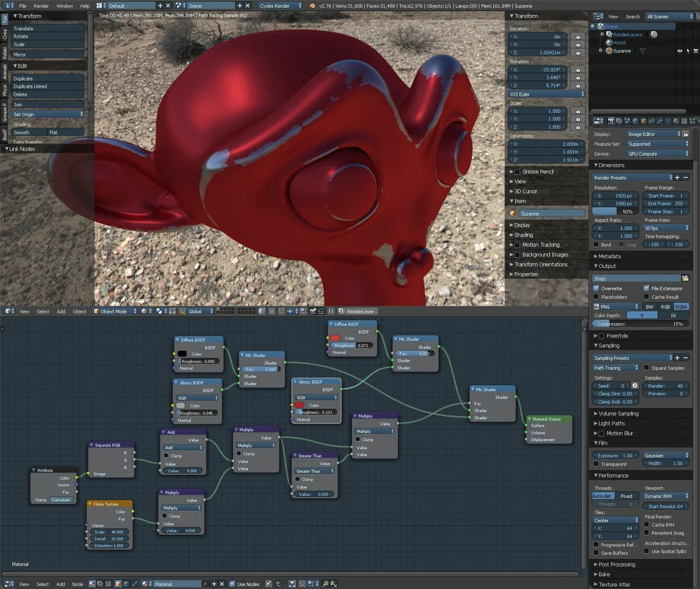This screenshot has height=589, width=700.
Task: Toggle the Overwrite checkbox
Action: 596,288
